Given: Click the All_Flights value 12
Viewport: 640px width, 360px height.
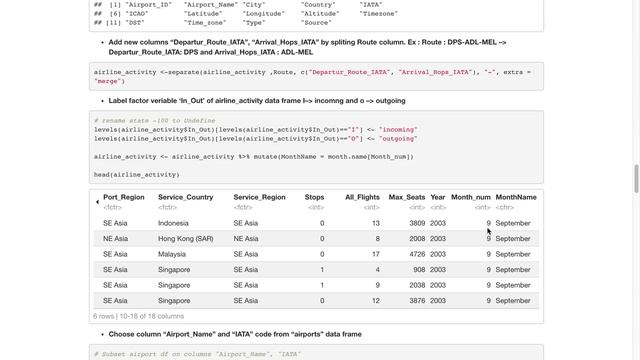Looking at the screenshot, I should click(376, 301).
